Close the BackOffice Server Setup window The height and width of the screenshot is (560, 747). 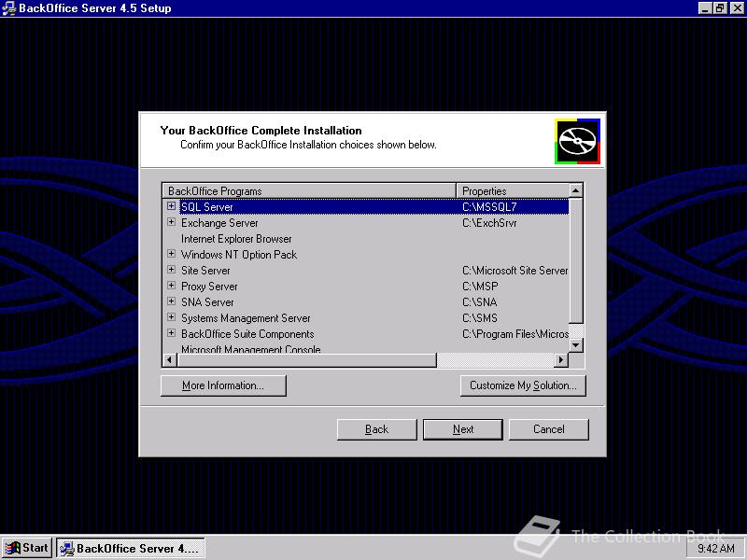click(x=737, y=8)
